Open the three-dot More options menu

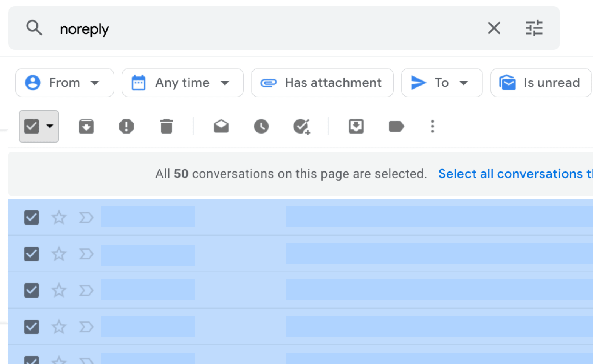coord(433,127)
